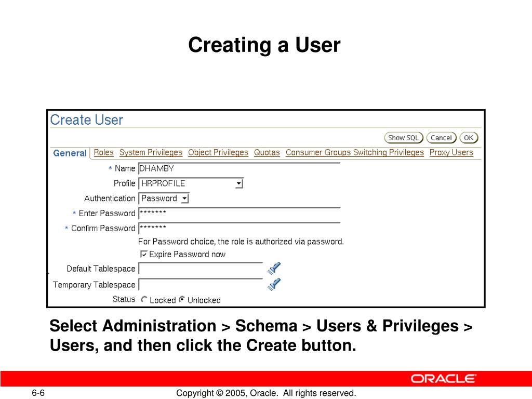This screenshot has width=532, height=399.
Task: Click the slide title Creating a User
Action: (264, 45)
